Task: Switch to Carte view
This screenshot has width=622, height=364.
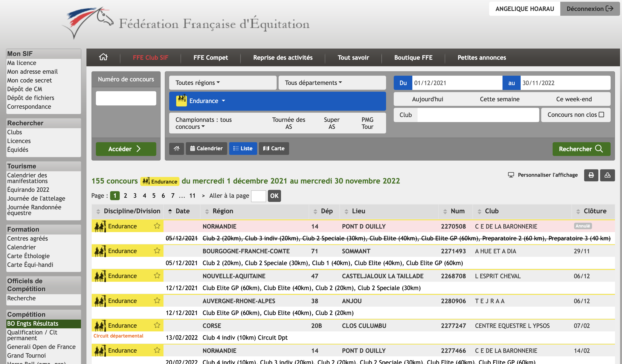Action: tap(274, 148)
